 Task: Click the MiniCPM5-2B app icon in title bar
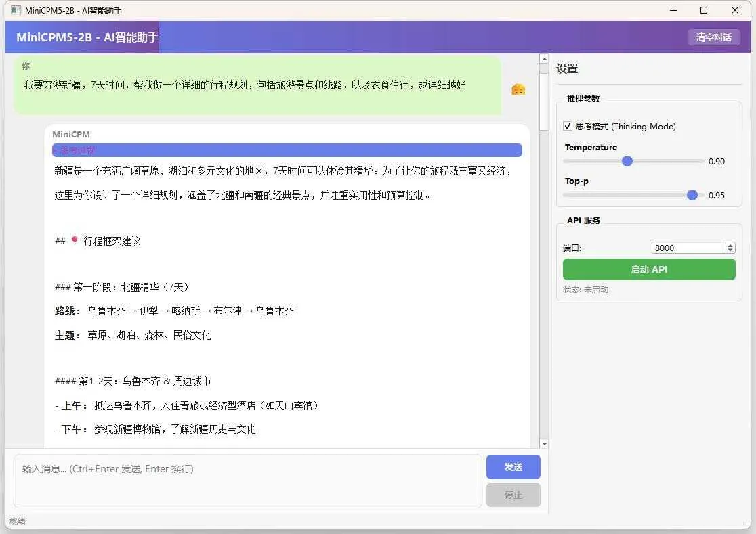coord(16,10)
